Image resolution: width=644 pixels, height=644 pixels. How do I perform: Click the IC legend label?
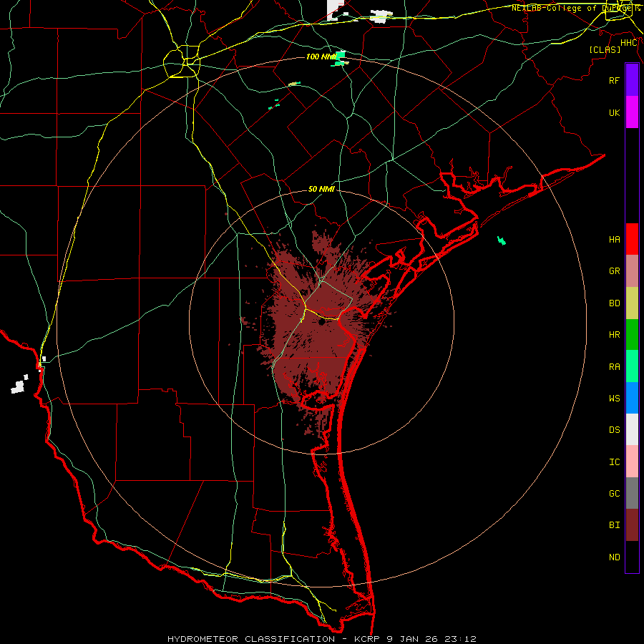[x=614, y=462]
